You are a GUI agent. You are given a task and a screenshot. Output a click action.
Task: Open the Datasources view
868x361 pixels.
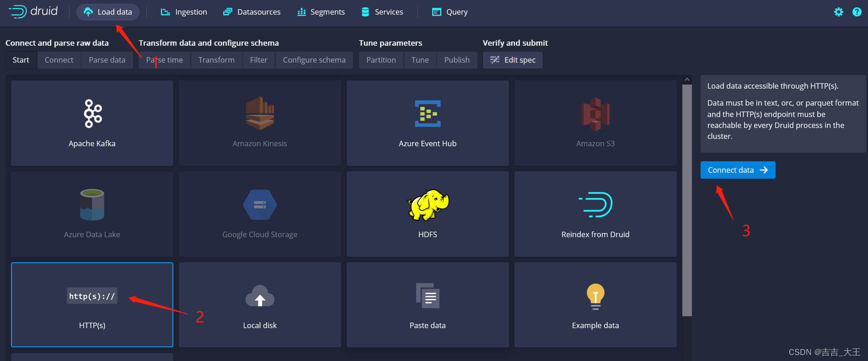point(252,12)
